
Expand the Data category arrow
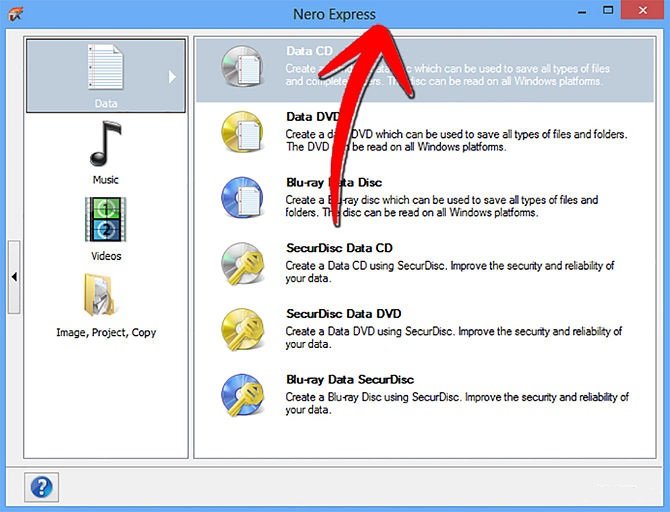click(x=172, y=77)
